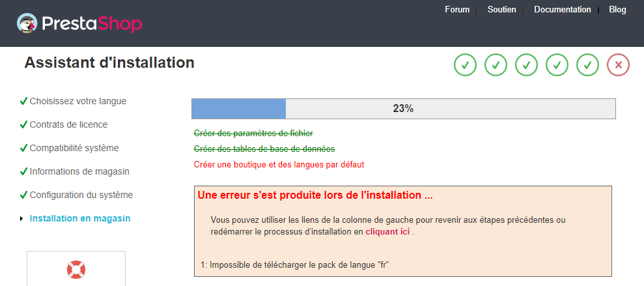
Task: Return to Configuration du système step
Action: [x=81, y=195]
